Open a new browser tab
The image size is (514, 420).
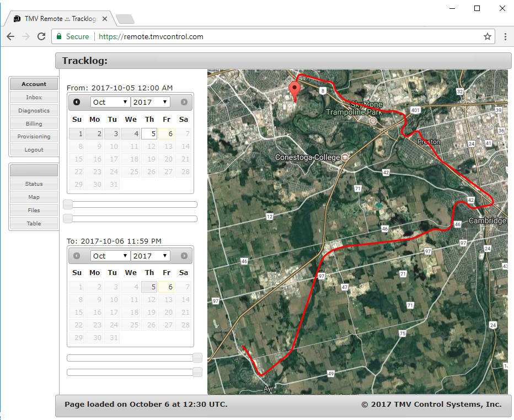point(125,19)
